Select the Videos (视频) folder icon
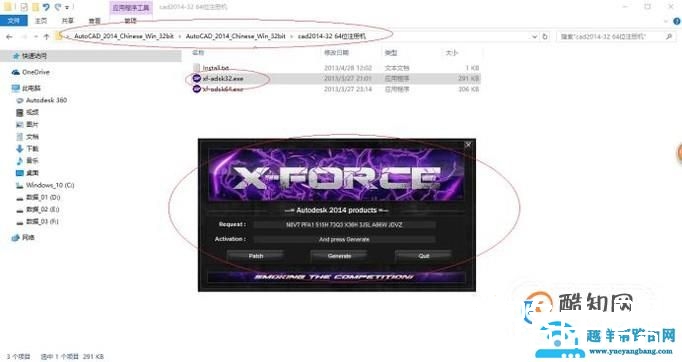This screenshot has height=362, width=682. tap(20, 112)
